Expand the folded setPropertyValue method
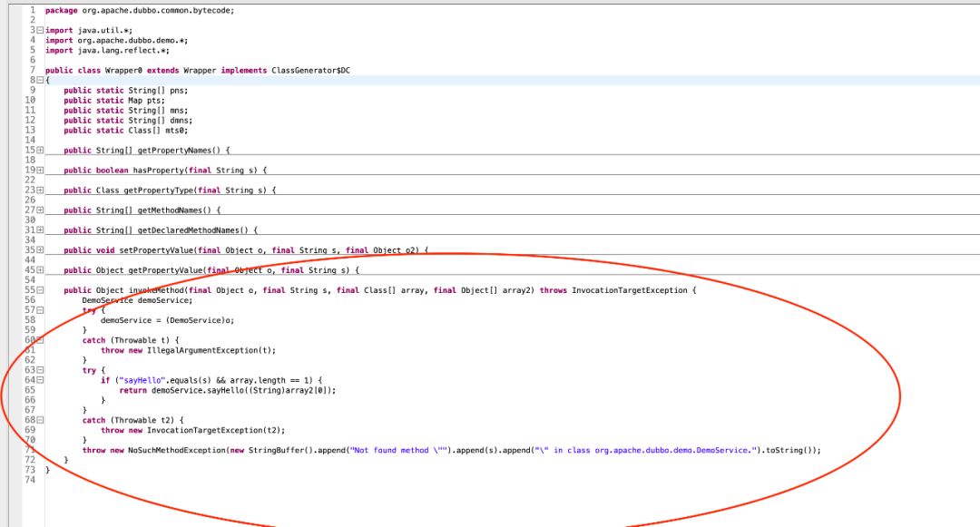This screenshot has width=980, height=527. pos(40,249)
